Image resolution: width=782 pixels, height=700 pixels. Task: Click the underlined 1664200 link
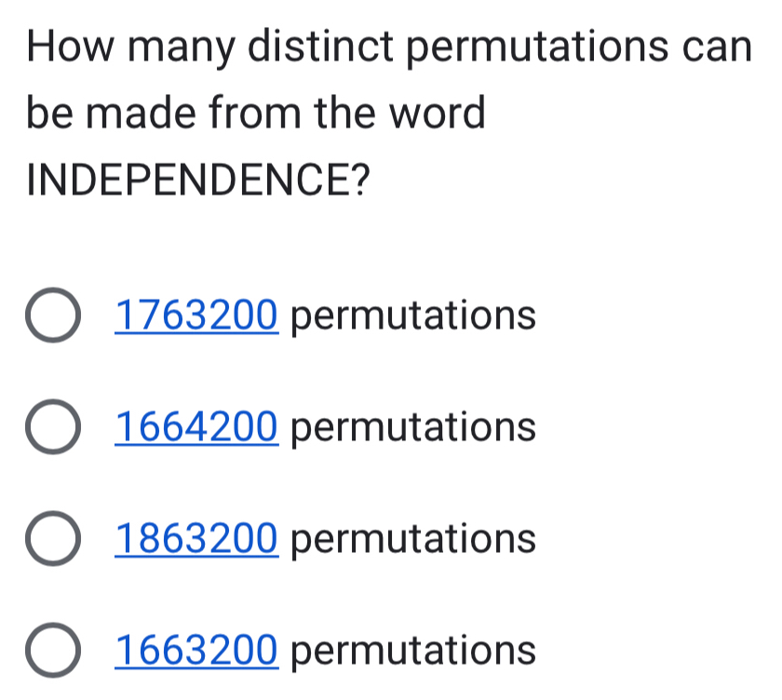(196, 427)
